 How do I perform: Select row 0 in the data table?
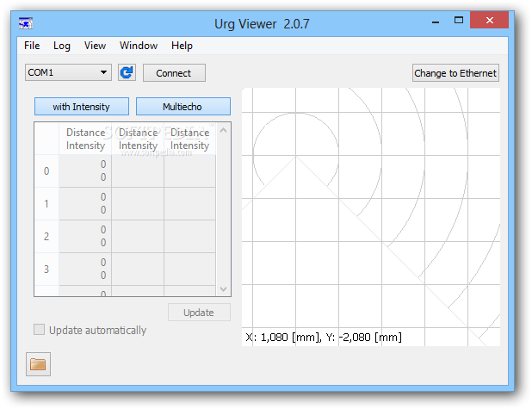click(x=46, y=171)
